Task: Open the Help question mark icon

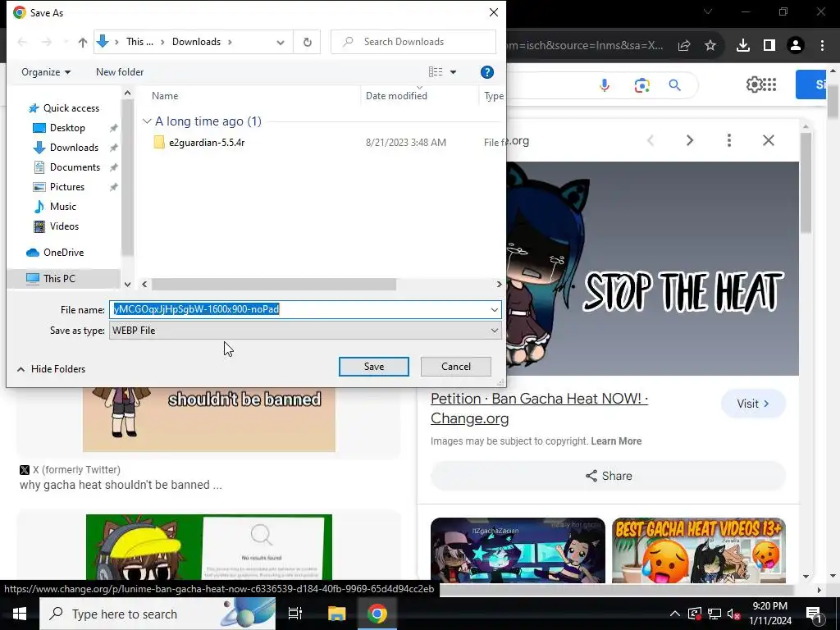Action: click(x=487, y=72)
